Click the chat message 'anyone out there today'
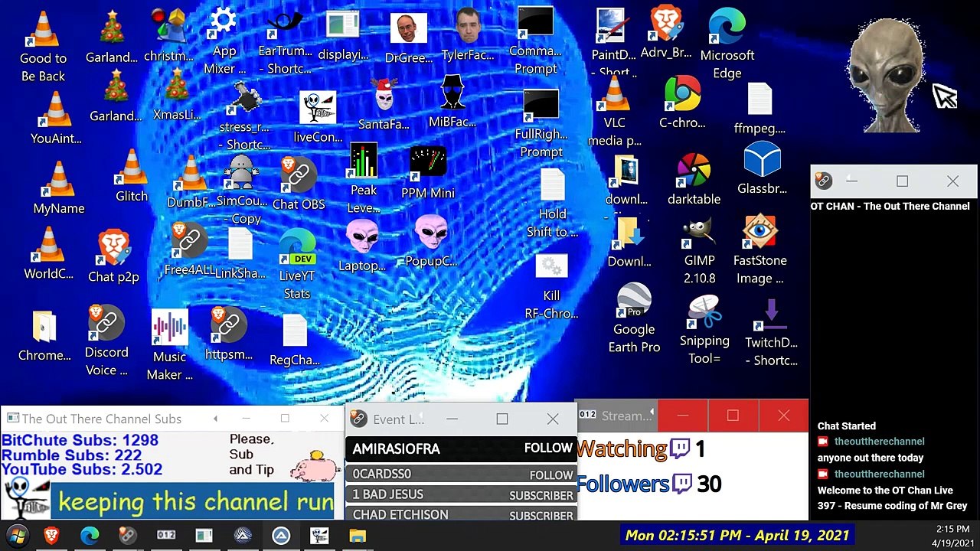This screenshot has height=551, width=980. [x=871, y=458]
